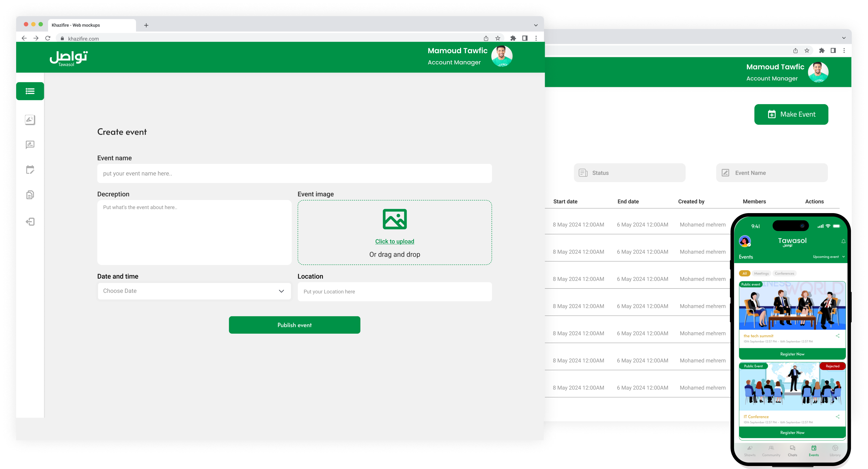Click the image upload icon in Event image

395,219
